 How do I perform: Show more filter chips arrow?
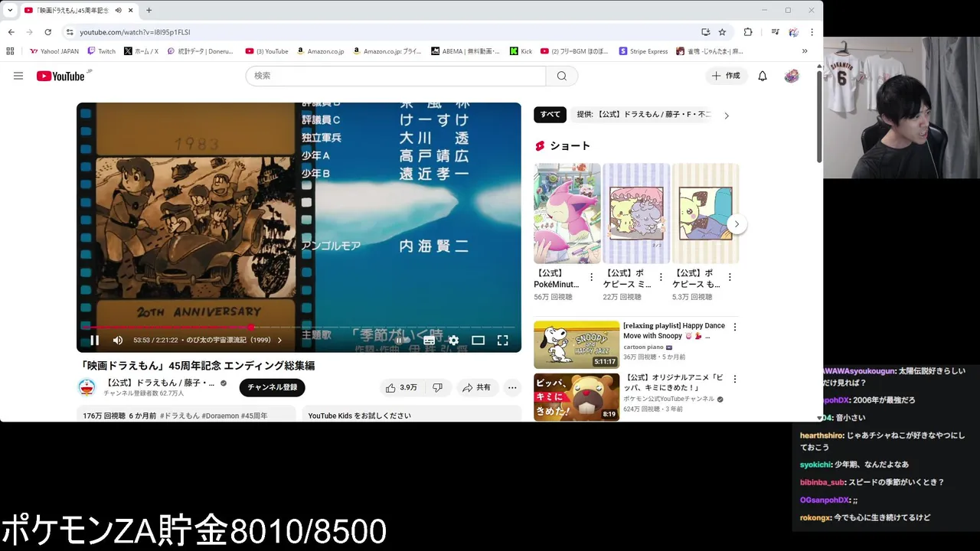click(x=727, y=116)
